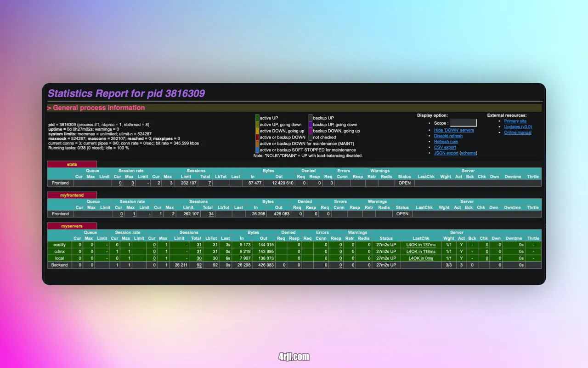The height and width of the screenshot is (368, 588).
Task: Click the red "active or backup DOWN" legend square
Action: point(258,137)
